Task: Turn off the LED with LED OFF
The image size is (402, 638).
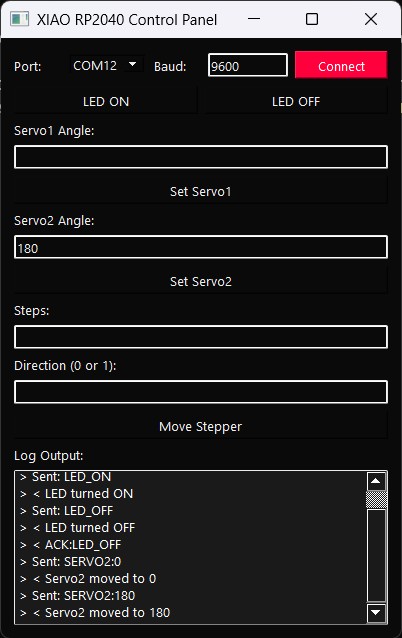Action: 296,101
